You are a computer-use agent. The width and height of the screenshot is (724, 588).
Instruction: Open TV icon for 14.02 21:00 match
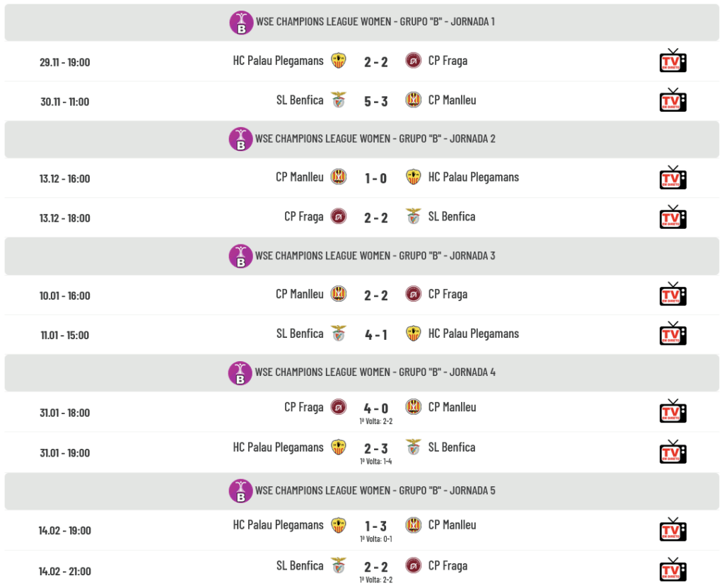click(x=672, y=570)
